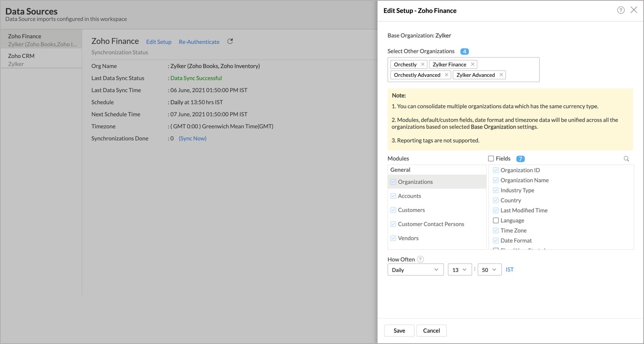
Task: Uncheck Industry Type field
Action: pos(496,190)
